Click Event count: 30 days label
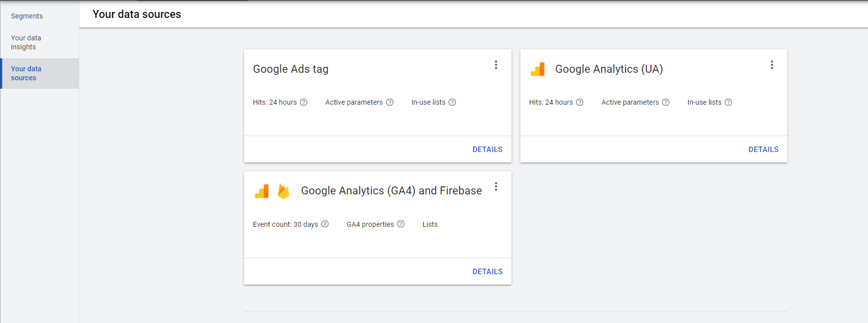Image resolution: width=868 pixels, height=323 pixels. coord(285,224)
